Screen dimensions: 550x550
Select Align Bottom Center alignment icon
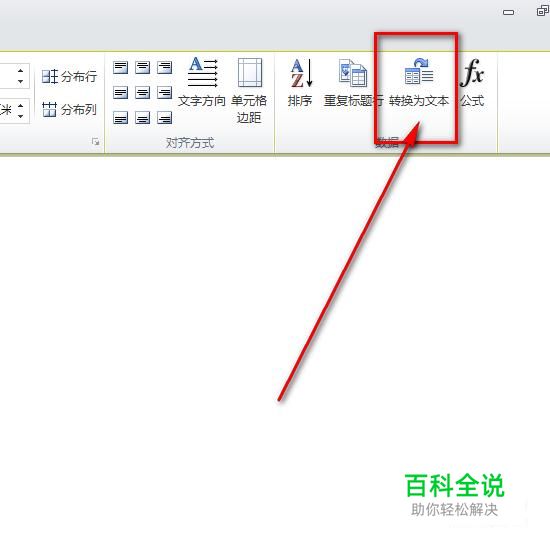click(142, 118)
